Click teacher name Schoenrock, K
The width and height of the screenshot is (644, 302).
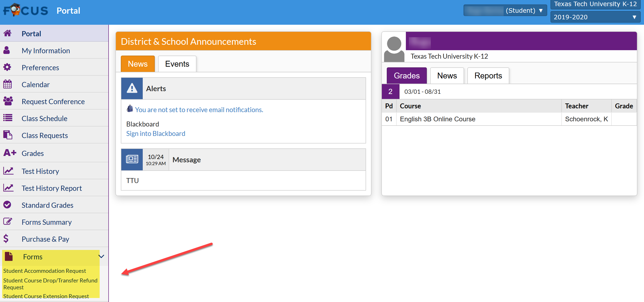click(x=586, y=119)
